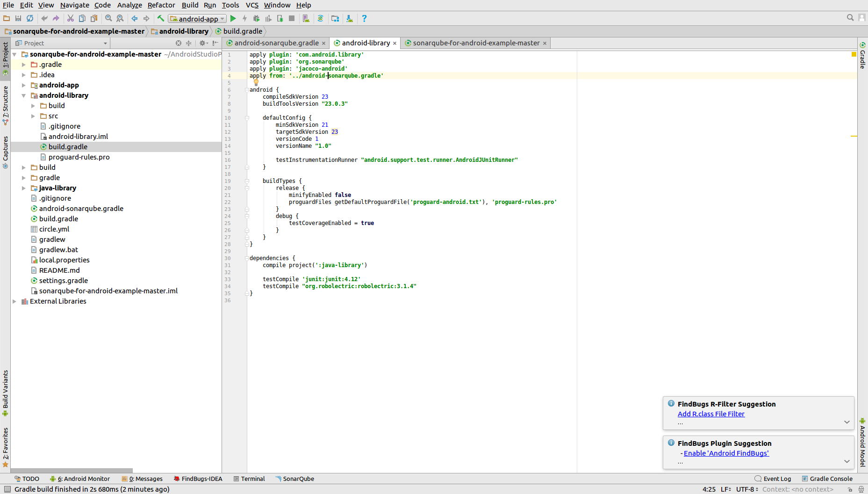Image resolution: width=868 pixels, height=494 pixels.
Task: Open the Project Structure icon
Action: tap(335, 18)
